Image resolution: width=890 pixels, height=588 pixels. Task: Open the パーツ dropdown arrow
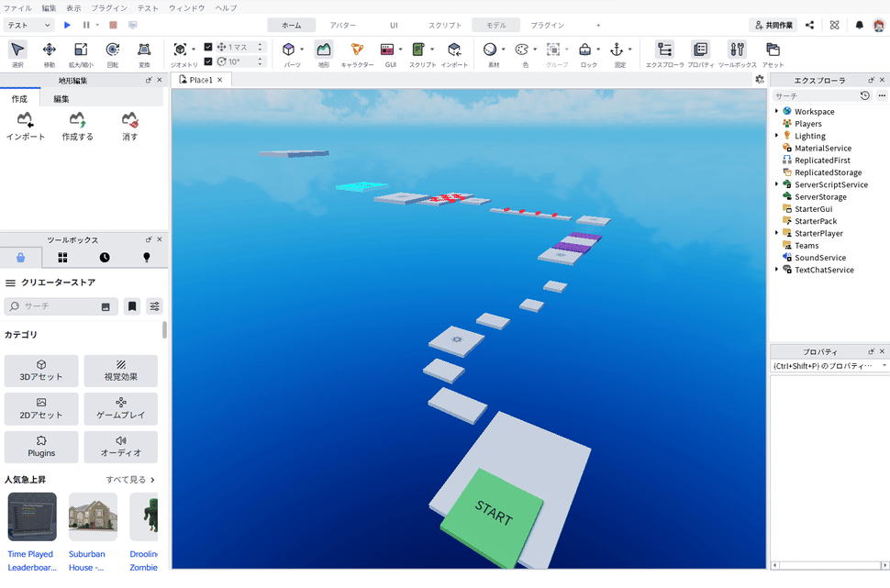tap(302, 50)
